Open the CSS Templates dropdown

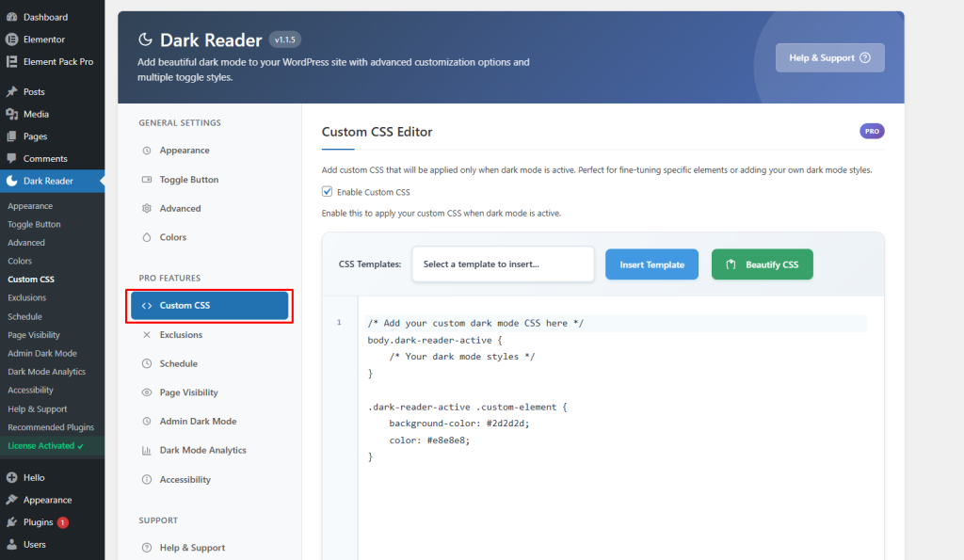tap(503, 264)
